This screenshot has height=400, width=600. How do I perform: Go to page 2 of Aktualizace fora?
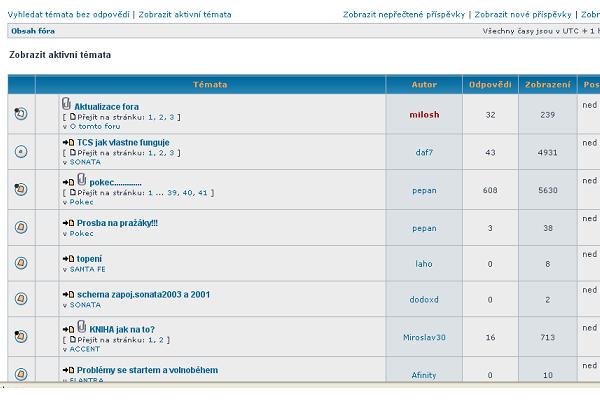pos(161,117)
